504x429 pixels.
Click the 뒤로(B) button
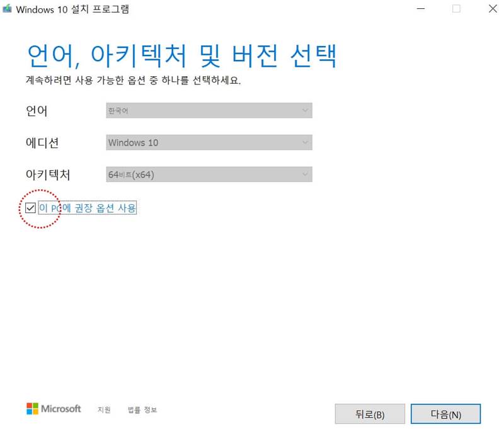tap(370, 414)
